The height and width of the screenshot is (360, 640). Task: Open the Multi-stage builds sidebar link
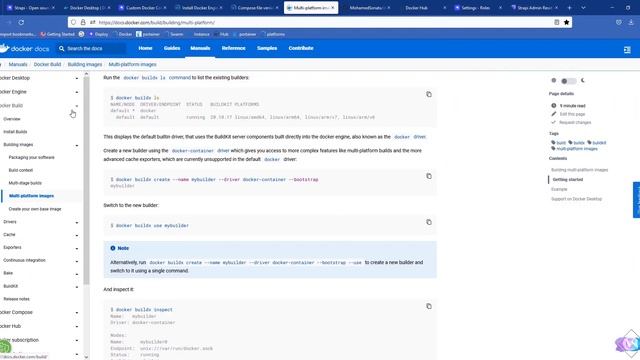click(25, 183)
